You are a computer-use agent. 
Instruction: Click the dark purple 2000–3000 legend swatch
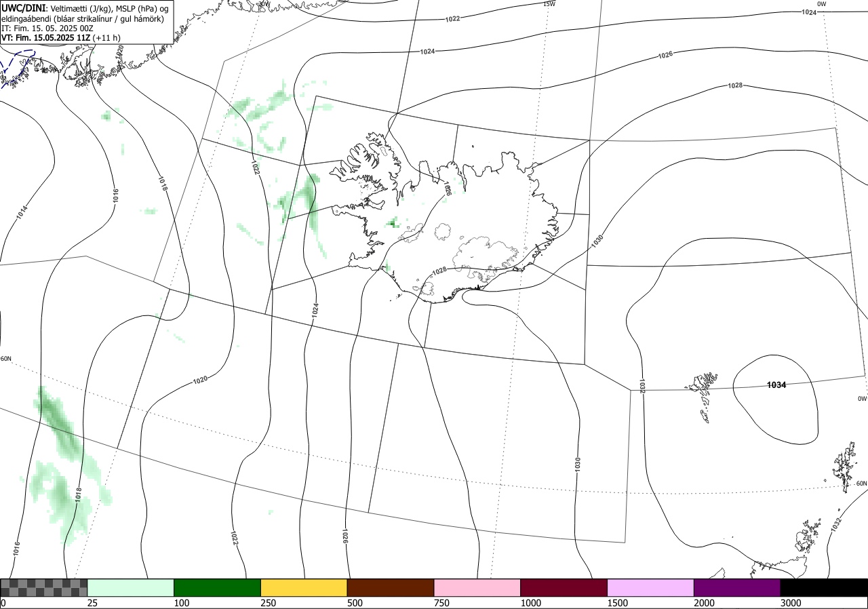(737, 587)
